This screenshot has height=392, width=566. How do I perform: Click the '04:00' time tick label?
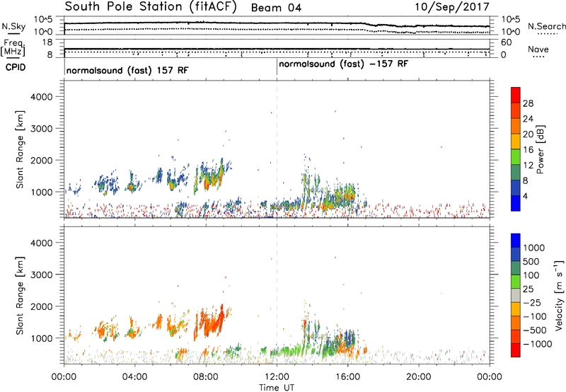[x=134, y=377]
